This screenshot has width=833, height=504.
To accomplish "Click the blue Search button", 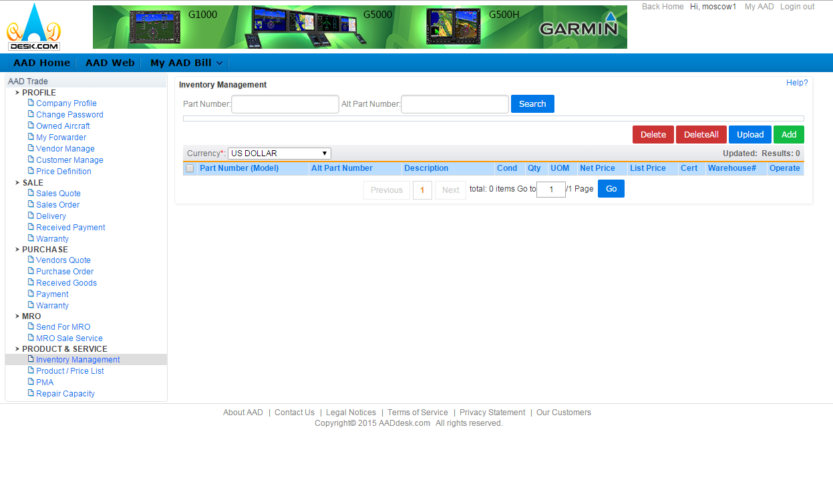I will tap(532, 104).
